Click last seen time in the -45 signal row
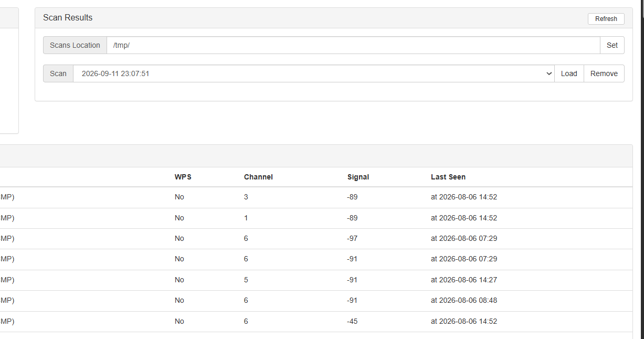644x339 pixels. click(464, 321)
